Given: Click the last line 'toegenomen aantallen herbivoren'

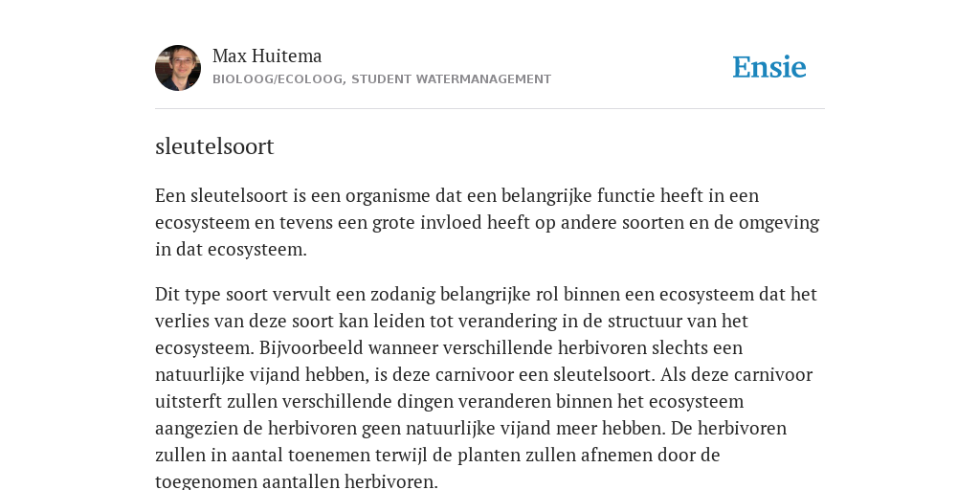Looking at the screenshot, I should coord(297,481).
